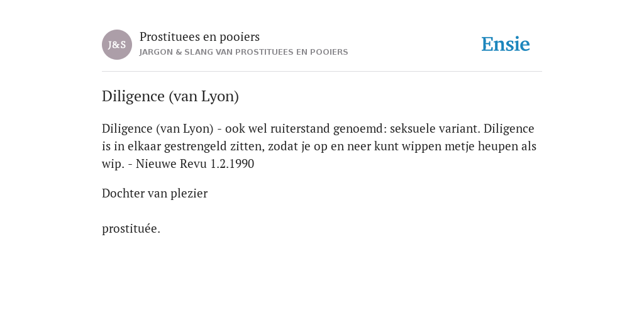Click 'seksuele variant' in the definition text

click(x=435, y=128)
